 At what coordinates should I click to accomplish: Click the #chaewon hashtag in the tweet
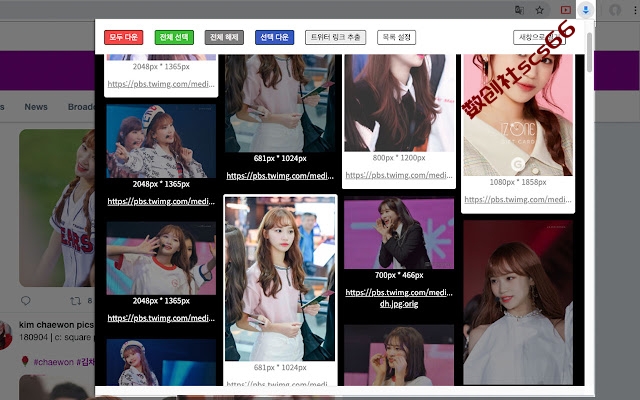pyautogui.click(x=53, y=362)
